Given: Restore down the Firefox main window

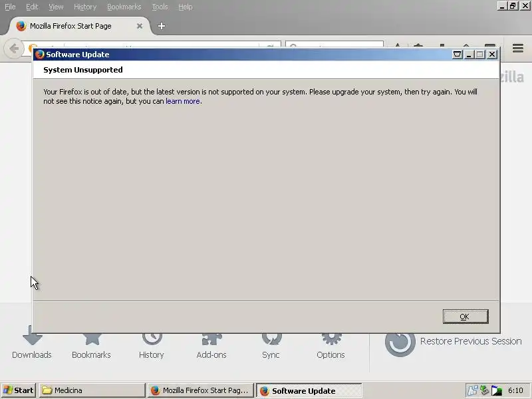Looking at the screenshot, I should click(x=513, y=6).
